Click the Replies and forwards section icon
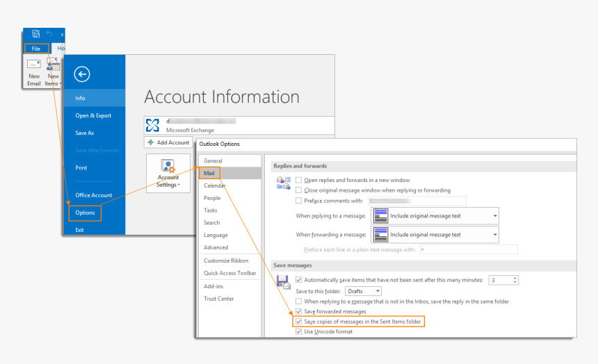 pyautogui.click(x=284, y=183)
